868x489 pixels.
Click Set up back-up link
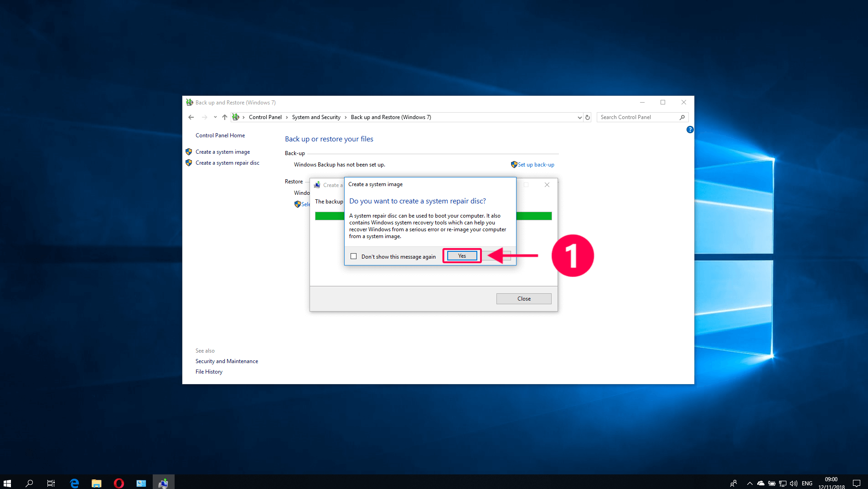(x=536, y=165)
